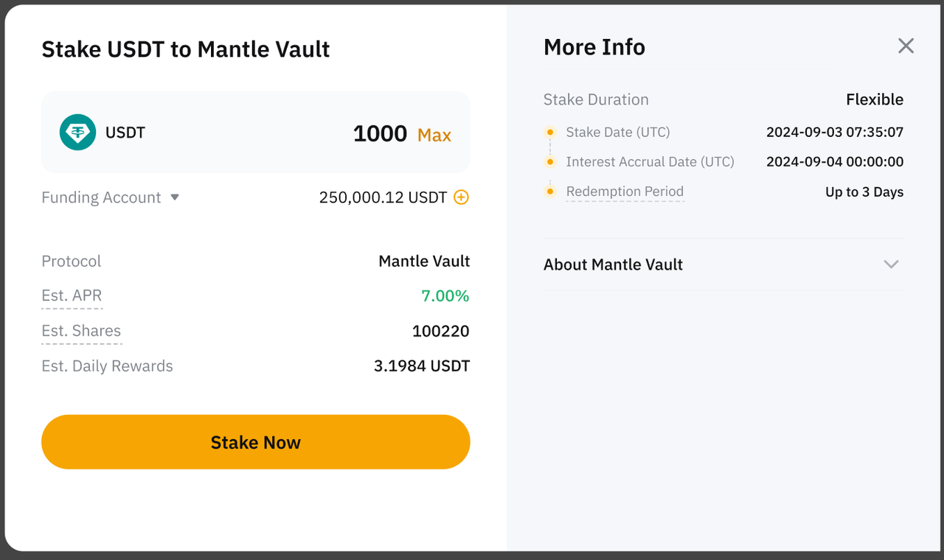This screenshot has height=560, width=944.
Task: Click the Redemption Period underlined label
Action: (x=625, y=191)
